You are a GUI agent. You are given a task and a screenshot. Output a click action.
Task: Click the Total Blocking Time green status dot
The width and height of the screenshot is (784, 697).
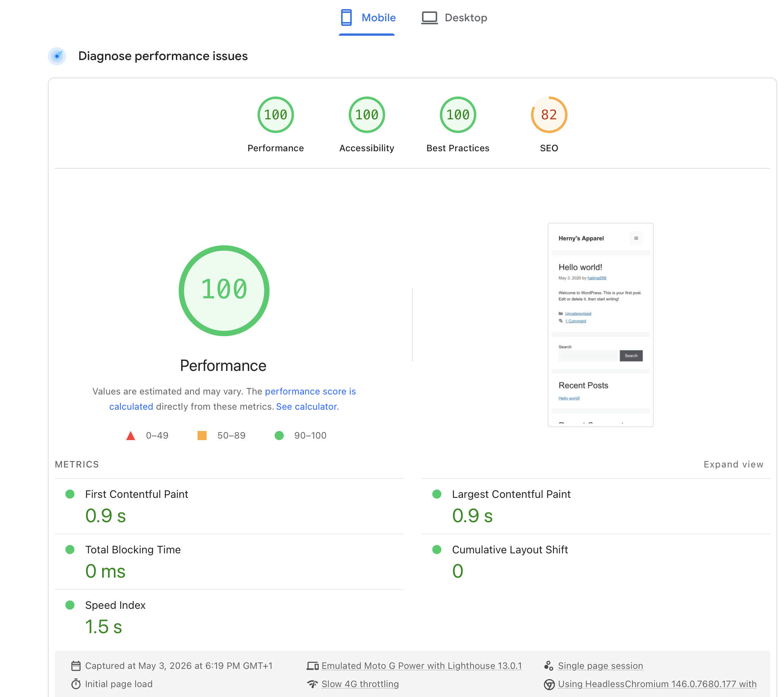tap(70, 550)
